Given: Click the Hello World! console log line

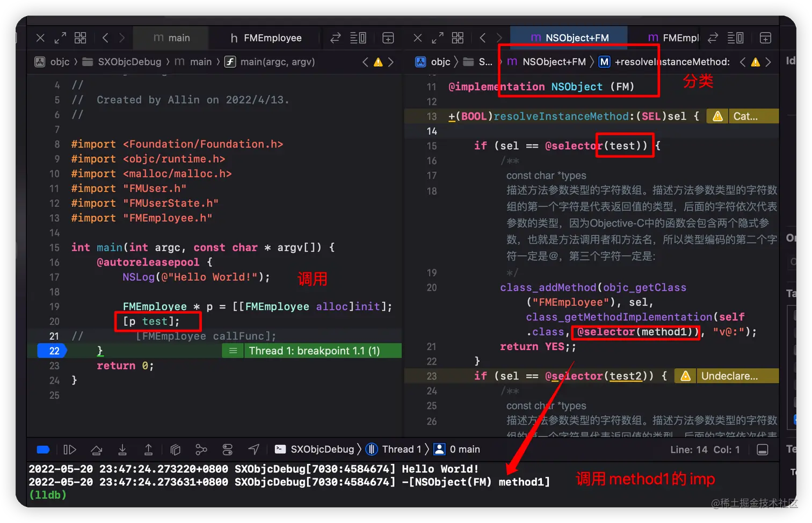Looking at the screenshot, I should [x=253, y=469].
